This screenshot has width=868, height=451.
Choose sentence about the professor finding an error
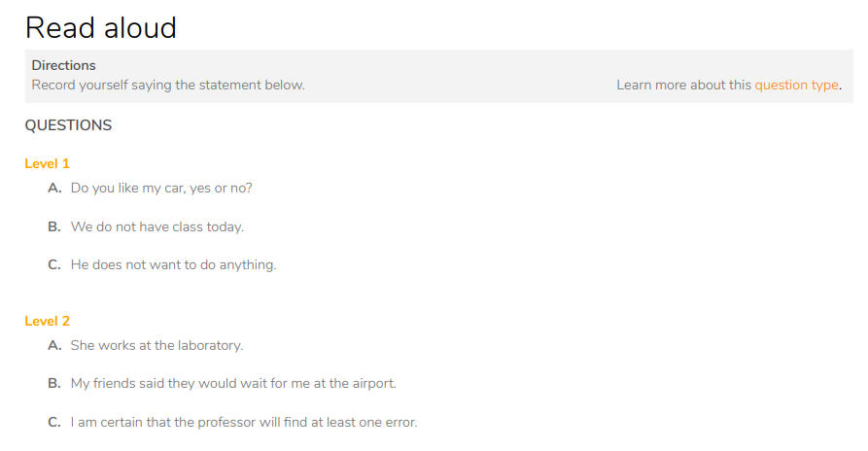click(x=244, y=422)
